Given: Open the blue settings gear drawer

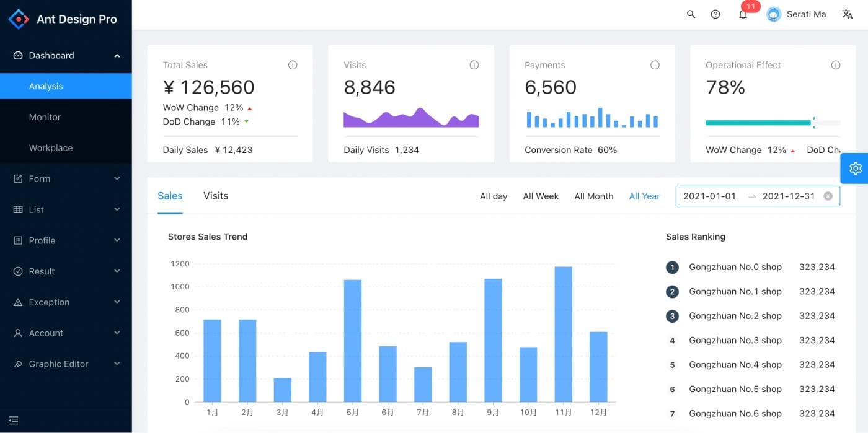Looking at the screenshot, I should coord(855,168).
